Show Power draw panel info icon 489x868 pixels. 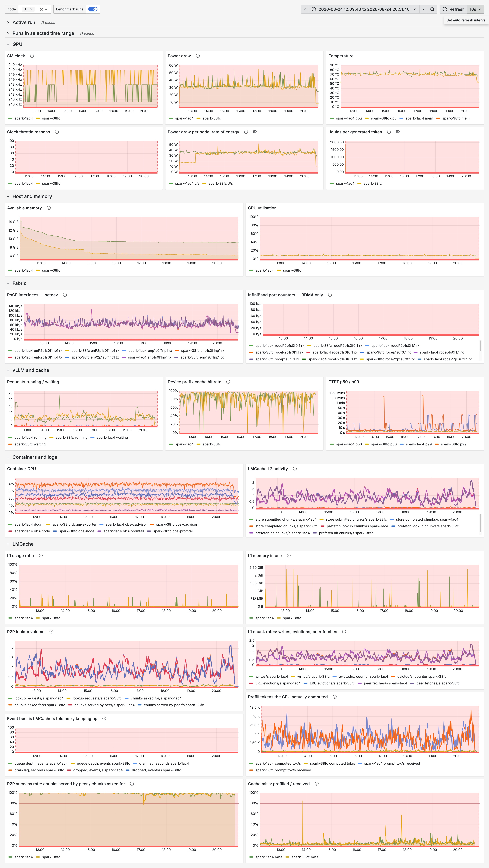[198, 56]
